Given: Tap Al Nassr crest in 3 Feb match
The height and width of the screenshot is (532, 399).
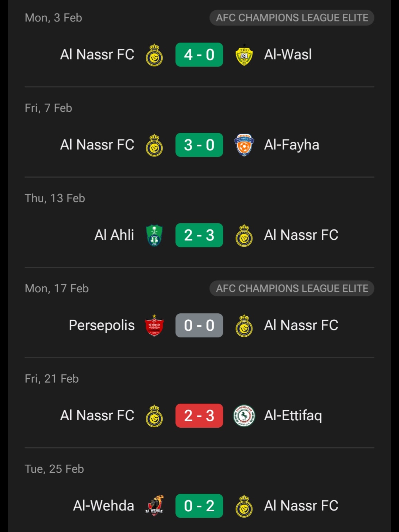Looking at the screenshot, I should pos(155,55).
